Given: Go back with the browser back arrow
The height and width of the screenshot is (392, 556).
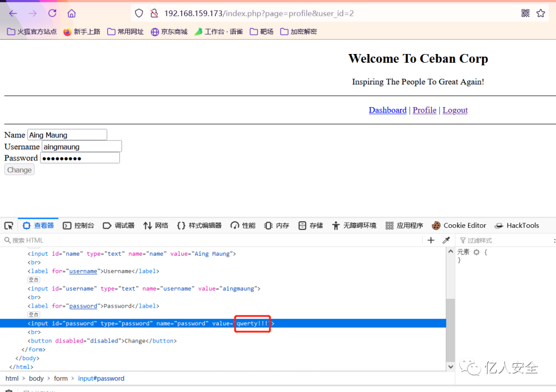Looking at the screenshot, I should (x=13, y=13).
